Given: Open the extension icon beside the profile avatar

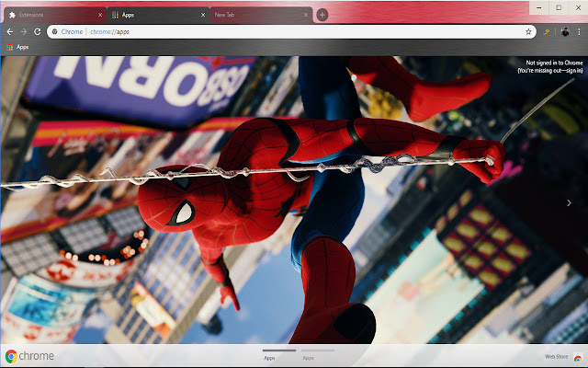Looking at the screenshot, I should click(x=547, y=32).
